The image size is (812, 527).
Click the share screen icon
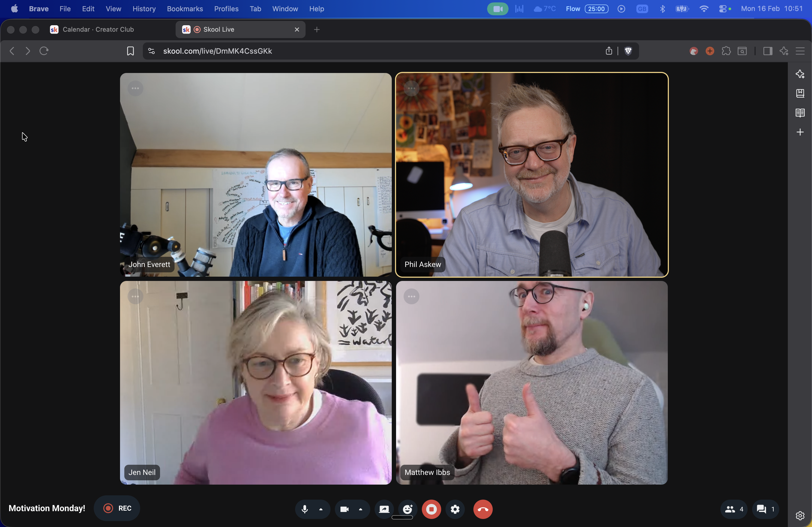tap(384, 509)
